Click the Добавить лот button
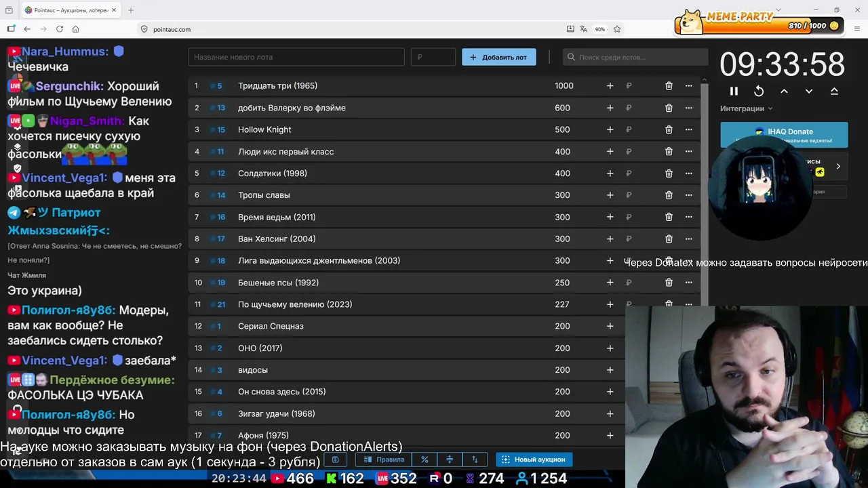This screenshot has height=488, width=868. click(499, 57)
